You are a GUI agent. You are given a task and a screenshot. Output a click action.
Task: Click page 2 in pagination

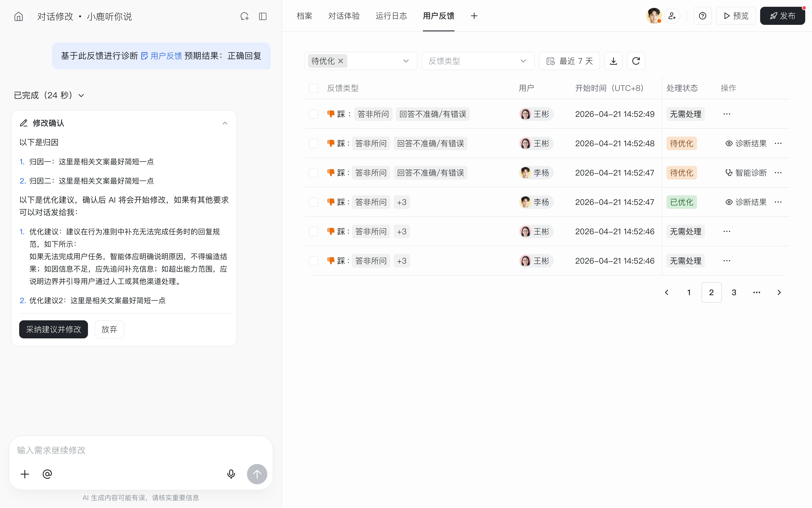(x=711, y=292)
